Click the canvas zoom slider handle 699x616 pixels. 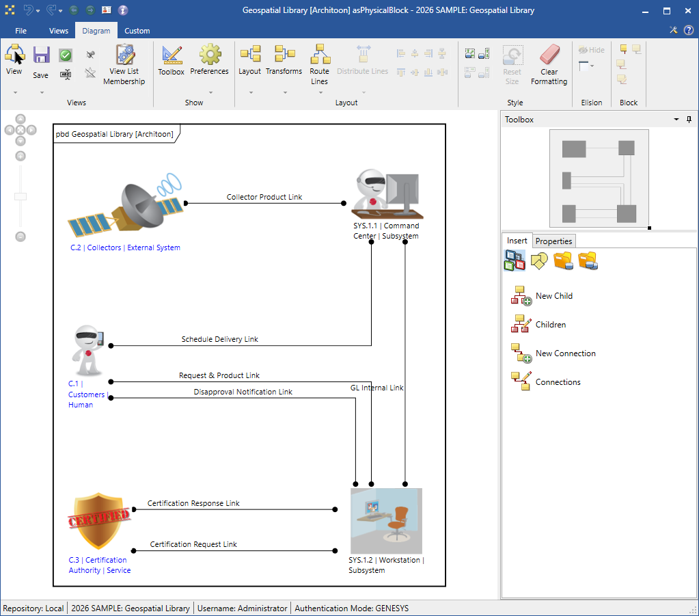[20, 197]
